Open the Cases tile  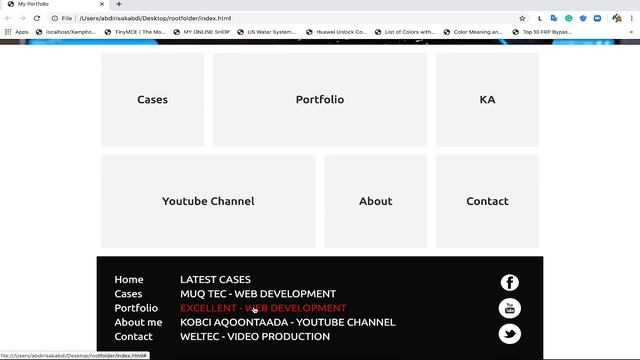click(152, 99)
